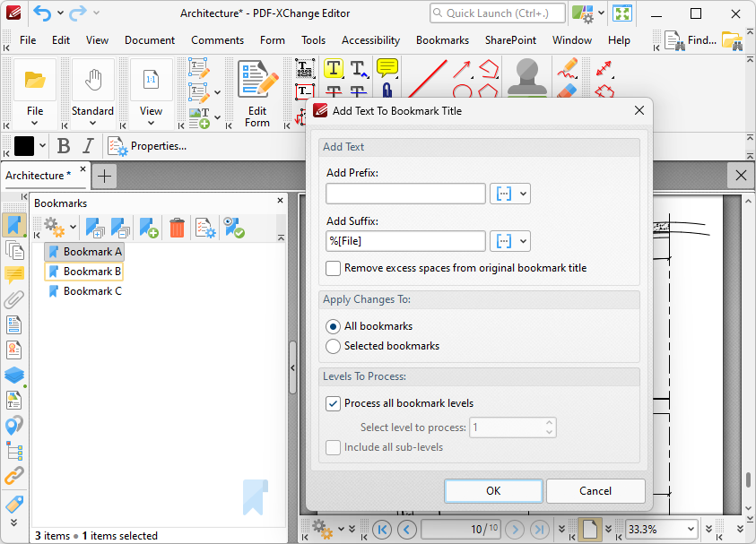Select the yellow sticky note comment tool

point(387,68)
